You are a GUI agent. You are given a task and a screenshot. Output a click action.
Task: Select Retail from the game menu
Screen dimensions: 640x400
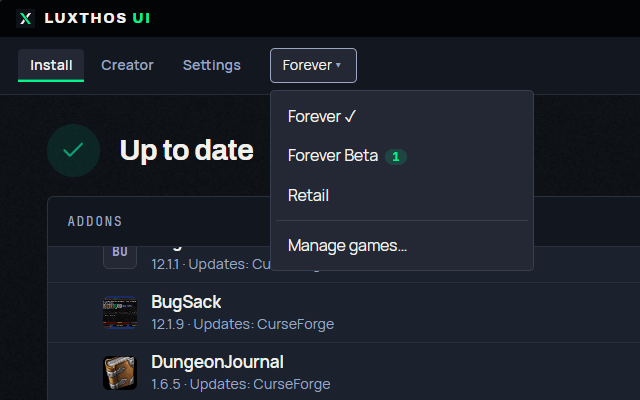(x=402, y=195)
